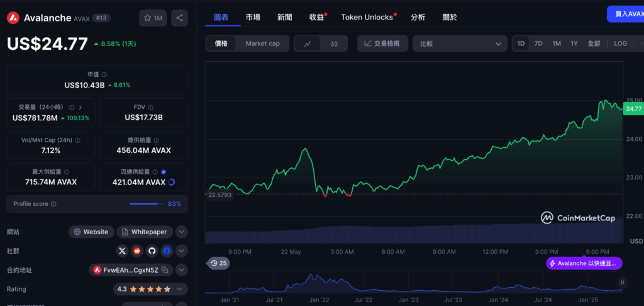Toggle LOG scale on chart
The height and width of the screenshot is (306, 644).
coord(620,43)
